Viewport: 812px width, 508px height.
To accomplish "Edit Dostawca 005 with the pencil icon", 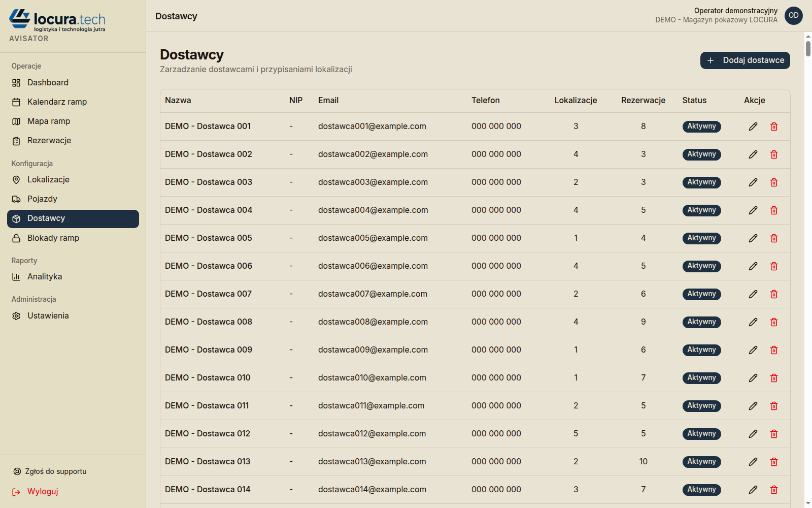I will [753, 238].
